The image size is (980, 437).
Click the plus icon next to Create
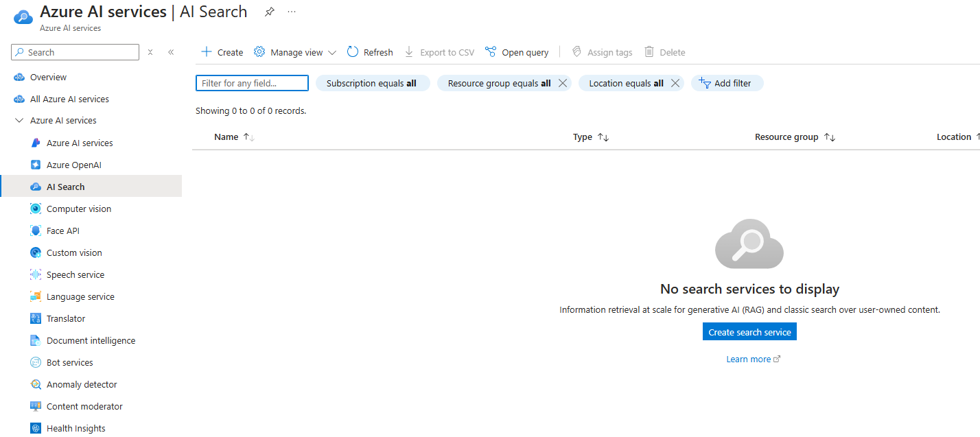tap(206, 52)
